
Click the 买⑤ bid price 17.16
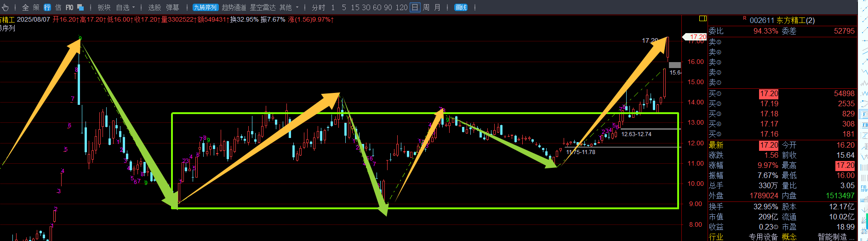point(769,134)
